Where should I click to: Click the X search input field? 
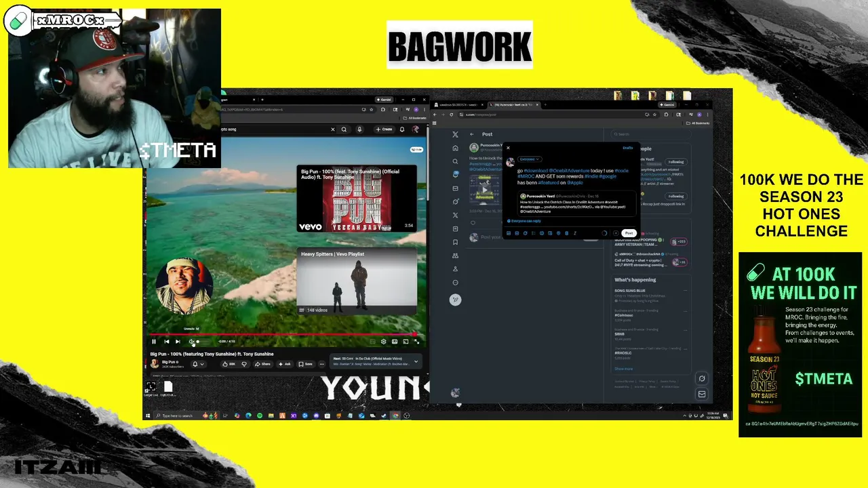pyautogui.click(x=651, y=134)
